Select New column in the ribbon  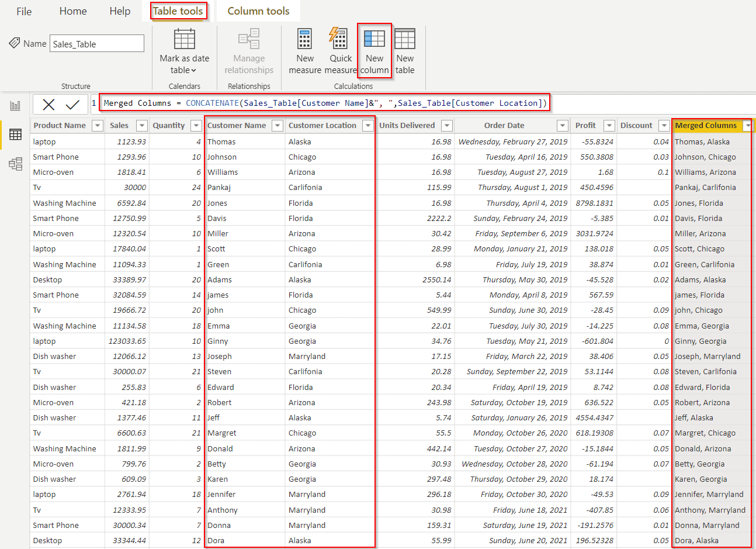[x=374, y=51]
